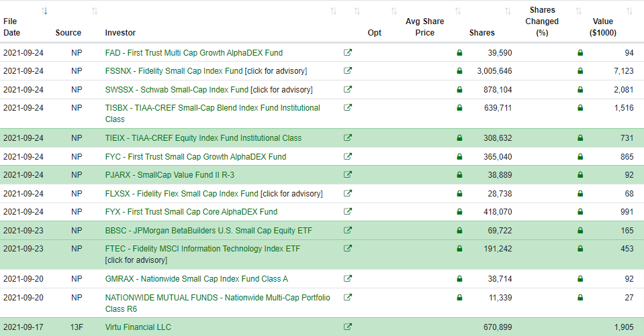Open external link icon for FYC row
644x336 pixels.
point(347,156)
